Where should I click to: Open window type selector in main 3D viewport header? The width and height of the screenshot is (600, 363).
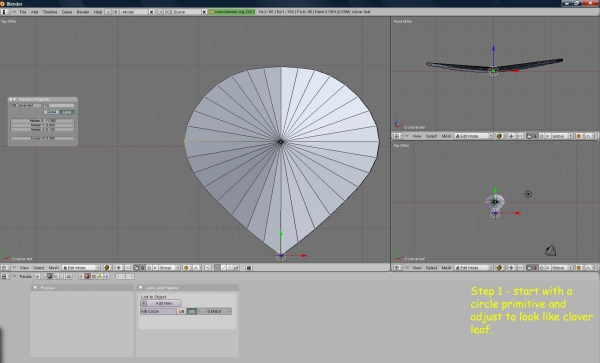click(5, 268)
